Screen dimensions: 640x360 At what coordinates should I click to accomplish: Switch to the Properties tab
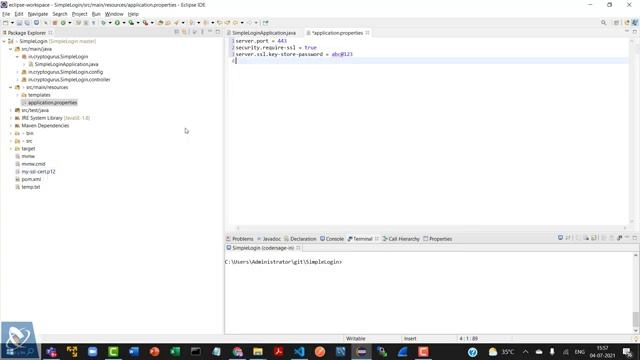(x=438, y=239)
